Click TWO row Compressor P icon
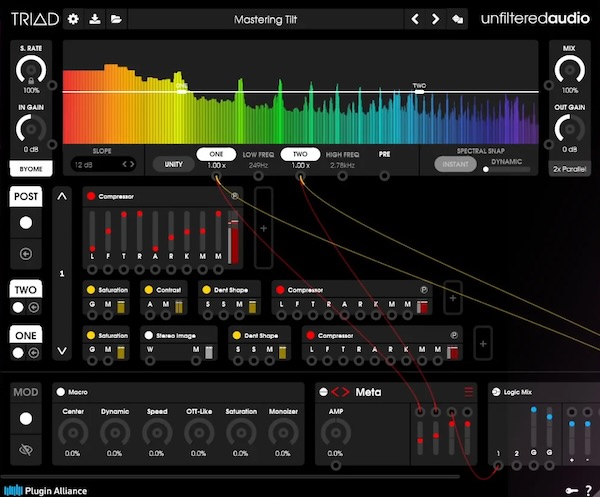Viewport: 600px width, 497px height. (x=424, y=290)
